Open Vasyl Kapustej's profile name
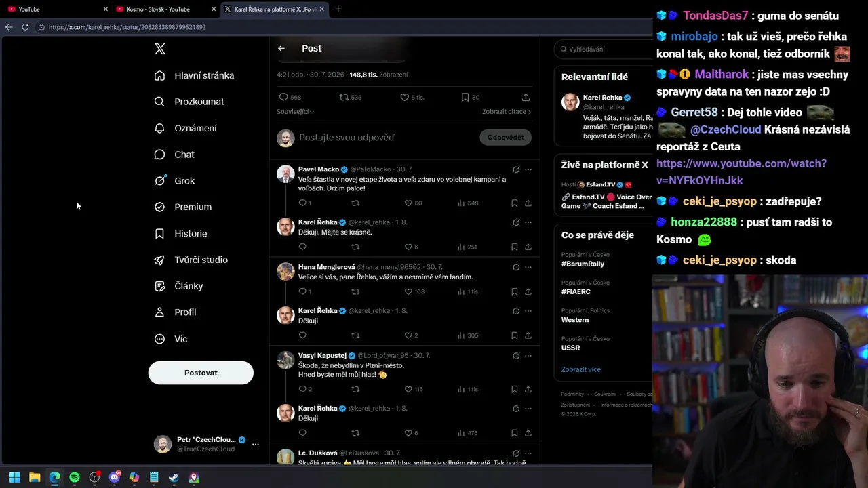 [x=322, y=355]
